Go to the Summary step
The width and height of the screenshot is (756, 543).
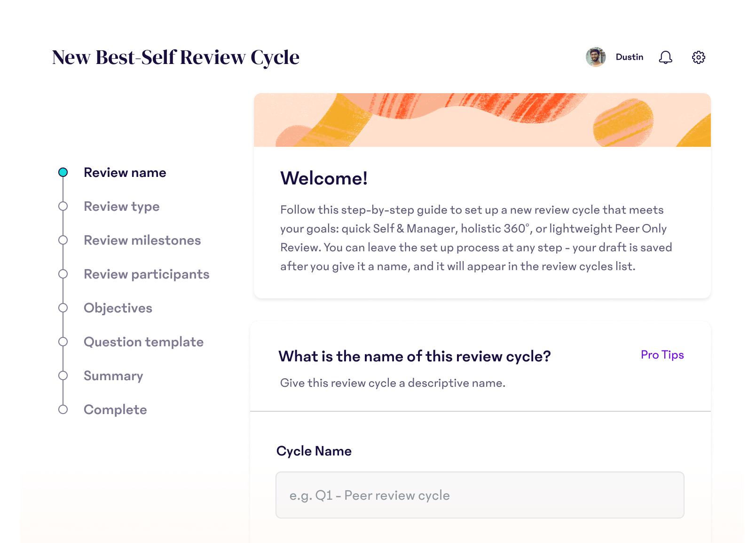click(x=113, y=375)
